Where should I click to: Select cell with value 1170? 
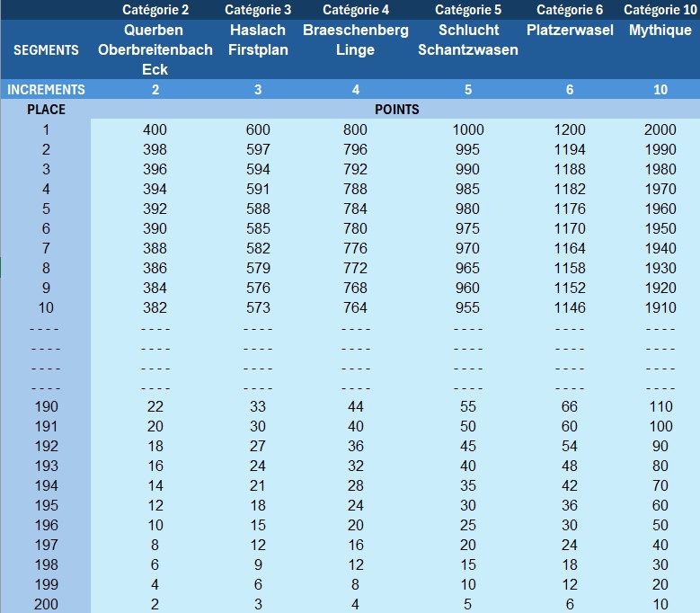coord(570,228)
